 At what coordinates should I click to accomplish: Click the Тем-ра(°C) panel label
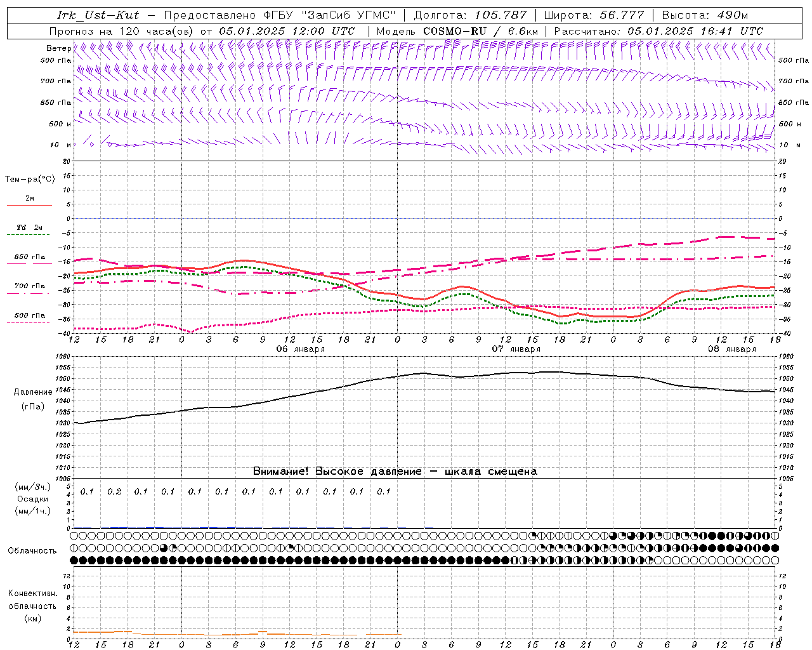(30, 180)
